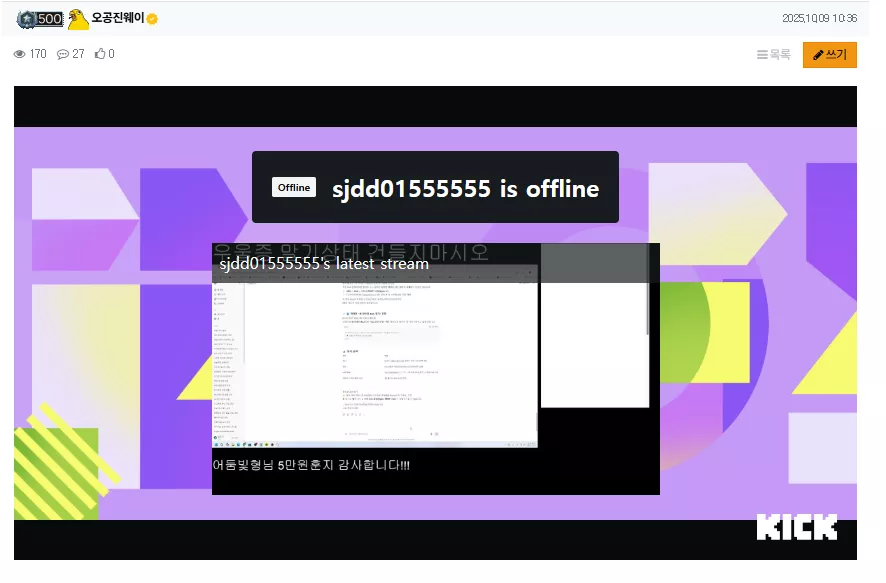886x583 pixels.
Task: Click the eye view count icon
Action: point(20,54)
